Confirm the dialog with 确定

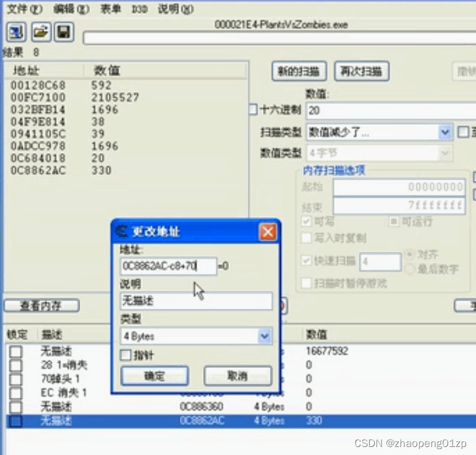154,376
